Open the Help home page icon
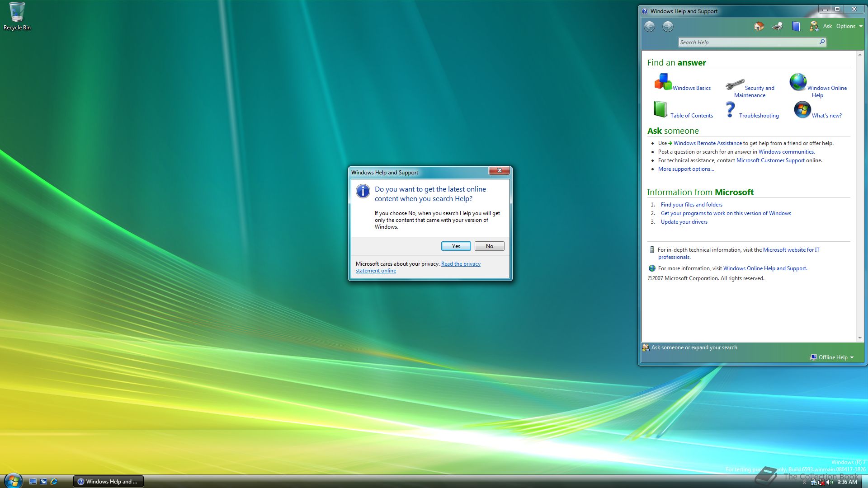 click(x=759, y=26)
